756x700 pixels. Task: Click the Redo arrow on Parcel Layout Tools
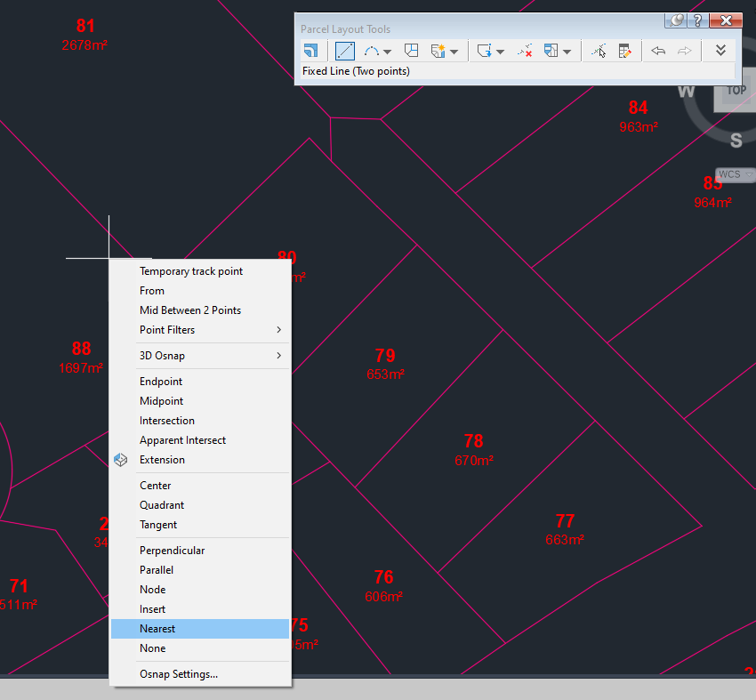pos(684,51)
